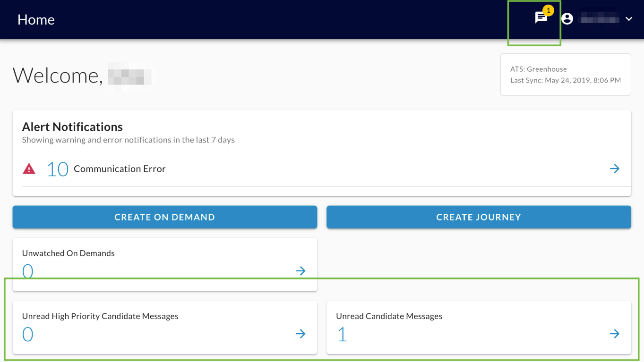Open Unread High Priority Candidate Messages arrow
This screenshot has width=644, height=362.
click(301, 334)
